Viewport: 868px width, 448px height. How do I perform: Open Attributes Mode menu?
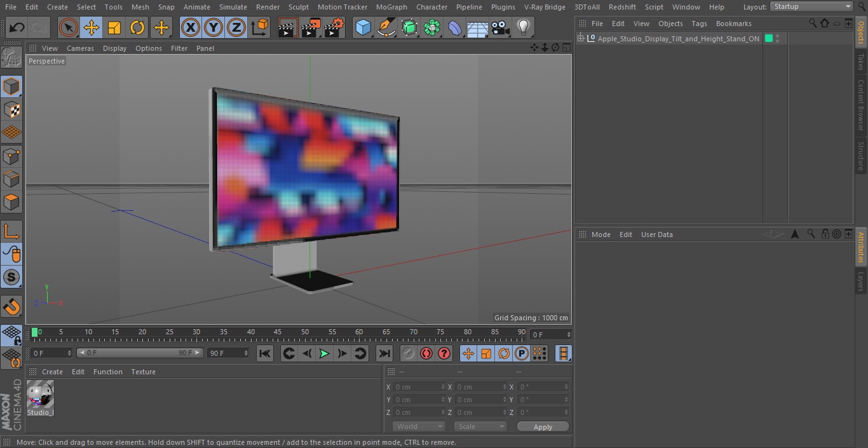click(600, 234)
